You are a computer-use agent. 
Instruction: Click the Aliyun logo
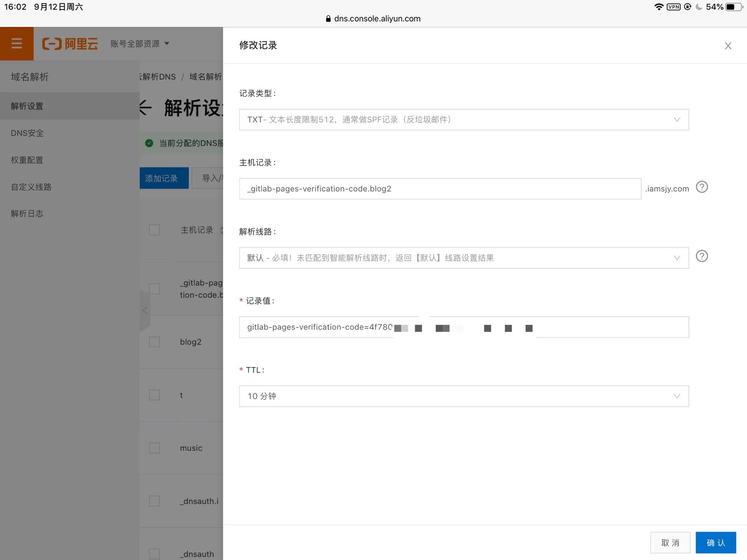pyautogui.click(x=70, y=44)
